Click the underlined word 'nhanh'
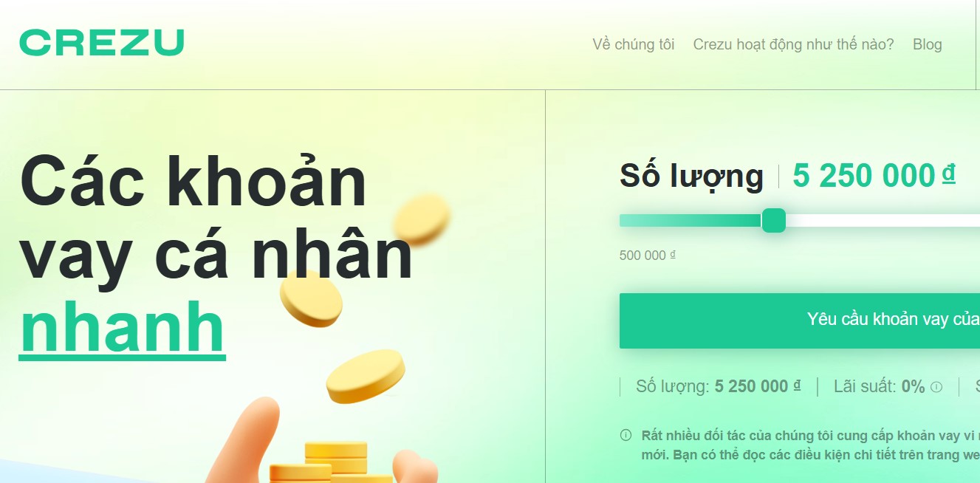The height and width of the screenshot is (483, 980). (x=122, y=327)
